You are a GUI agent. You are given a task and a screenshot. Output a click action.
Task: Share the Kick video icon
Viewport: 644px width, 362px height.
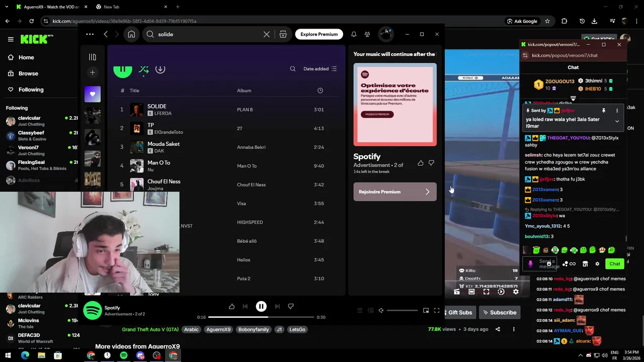coord(498,329)
